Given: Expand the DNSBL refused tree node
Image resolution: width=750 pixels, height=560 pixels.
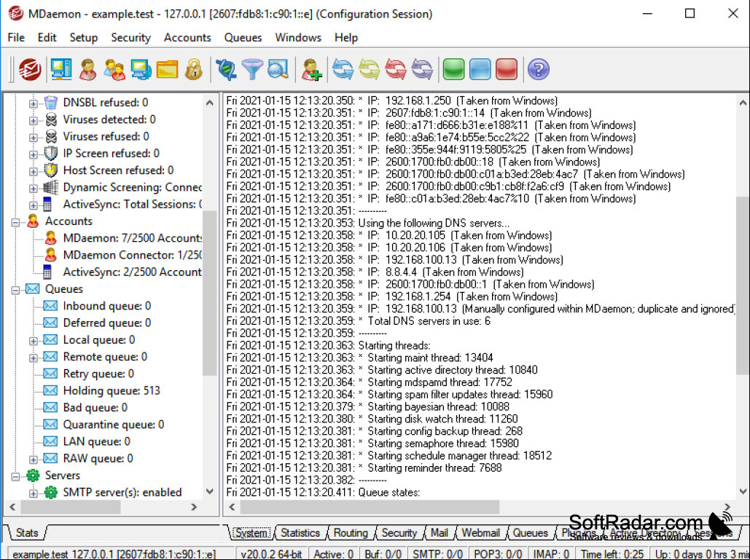Looking at the screenshot, I should [33, 103].
